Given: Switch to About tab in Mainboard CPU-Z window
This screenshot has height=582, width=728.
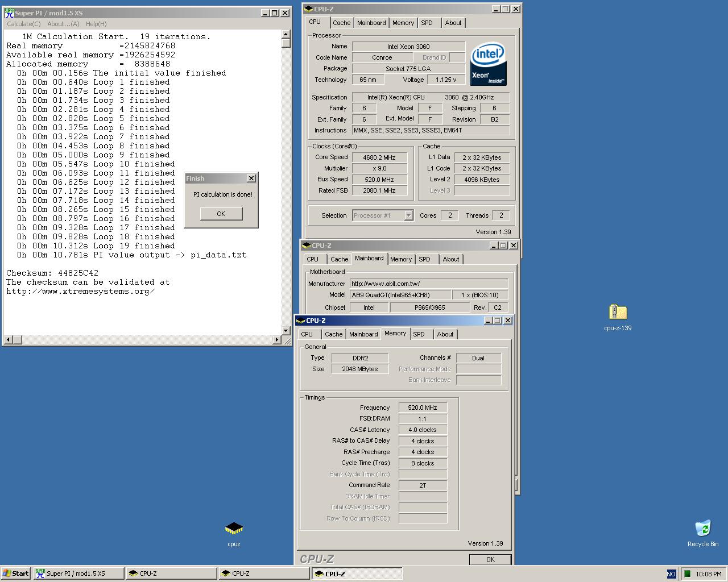Looking at the screenshot, I should 451,259.
